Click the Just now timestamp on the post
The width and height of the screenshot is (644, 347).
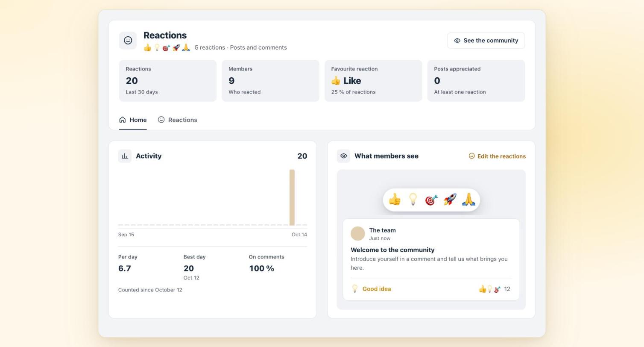tap(380, 238)
